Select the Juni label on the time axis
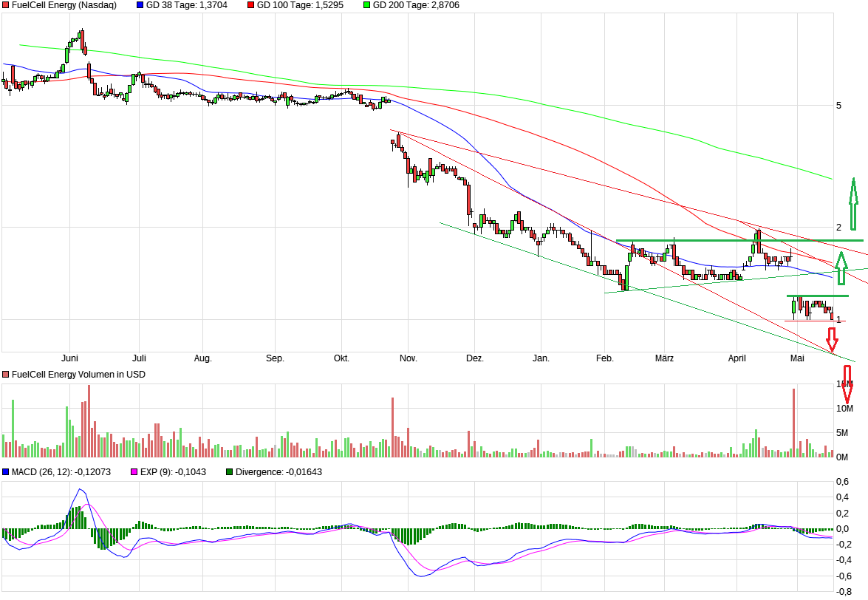 click(71, 358)
